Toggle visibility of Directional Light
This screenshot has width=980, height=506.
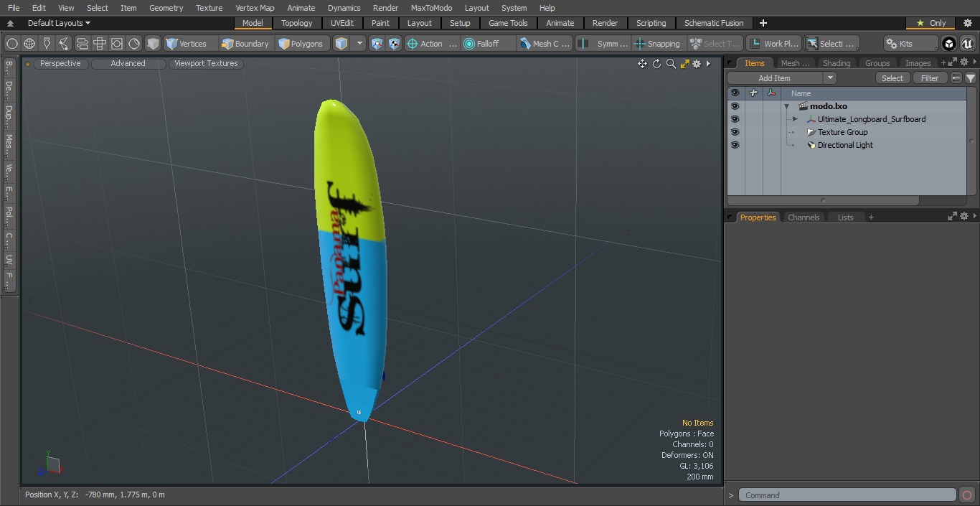(x=735, y=145)
